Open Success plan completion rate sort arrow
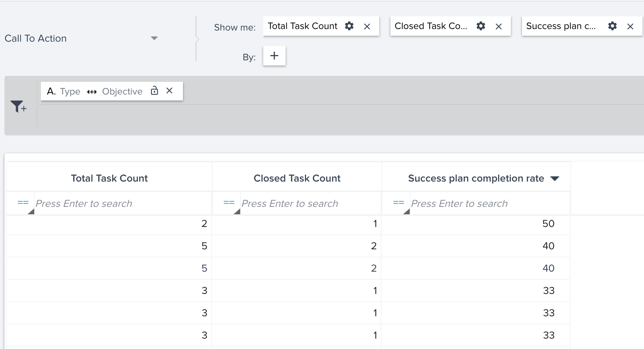This screenshot has height=349, width=644. click(x=555, y=179)
